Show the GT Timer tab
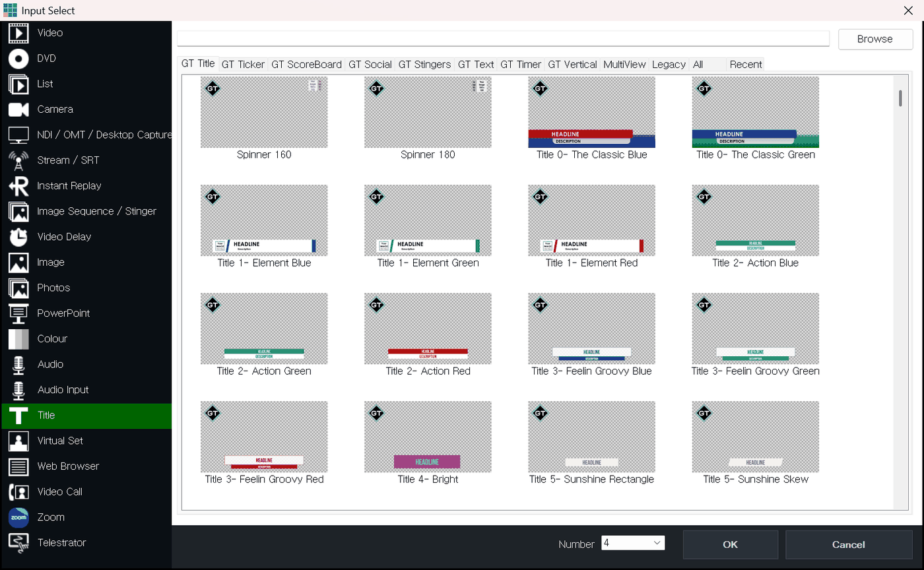Image resolution: width=924 pixels, height=570 pixels. click(x=521, y=64)
